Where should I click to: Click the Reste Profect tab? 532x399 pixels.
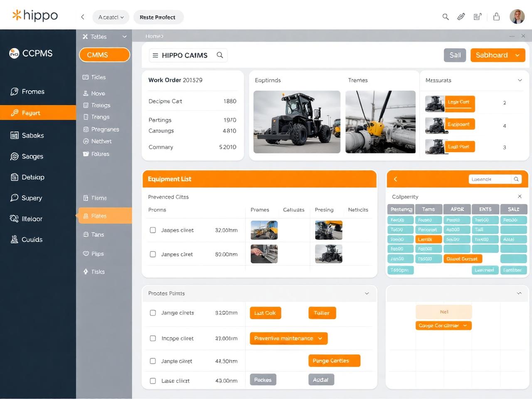click(158, 17)
